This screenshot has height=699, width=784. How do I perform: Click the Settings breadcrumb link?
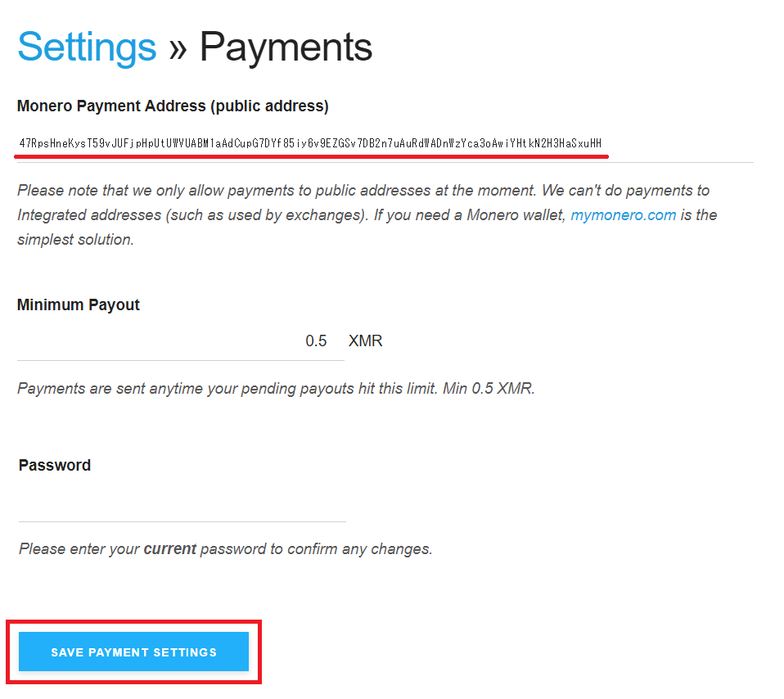pos(87,47)
